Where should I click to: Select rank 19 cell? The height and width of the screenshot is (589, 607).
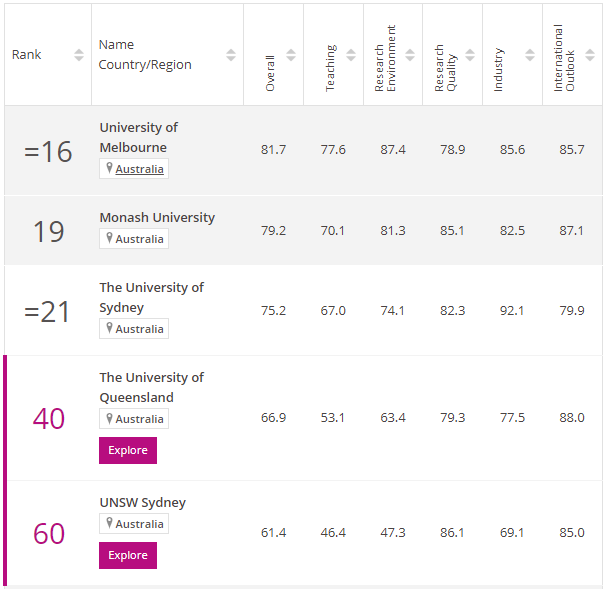(48, 231)
